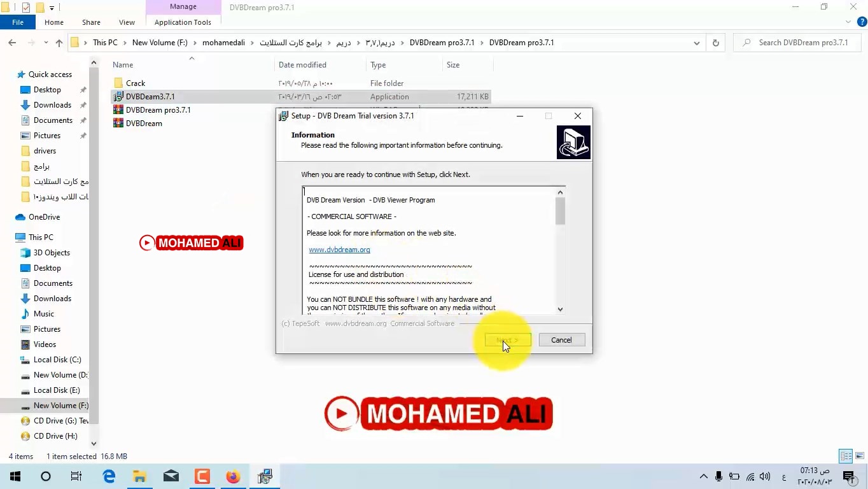The width and height of the screenshot is (868, 489).
Task: Click New Volume (F:) in breadcrumb
Action: tap(160, 43)
